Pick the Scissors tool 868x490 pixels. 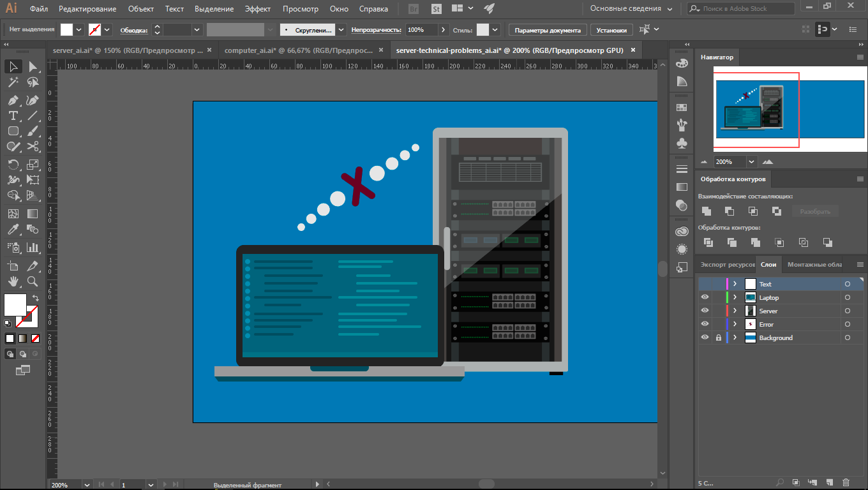click(x=33, y=147)
